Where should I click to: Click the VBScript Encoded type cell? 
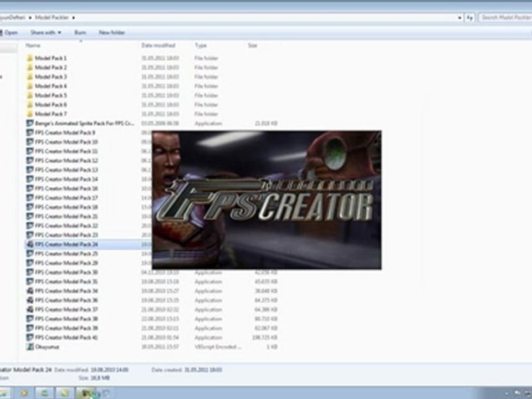coord(218,347)
